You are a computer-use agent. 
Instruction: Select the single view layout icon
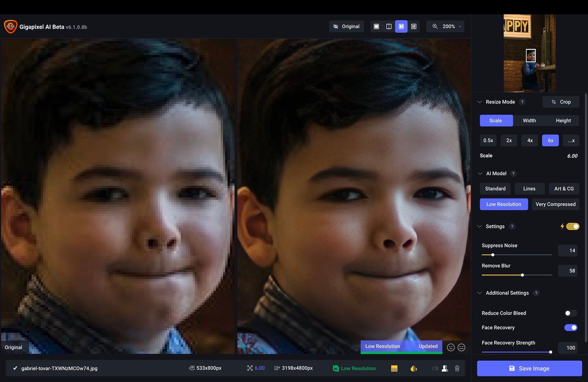[376, 26]
